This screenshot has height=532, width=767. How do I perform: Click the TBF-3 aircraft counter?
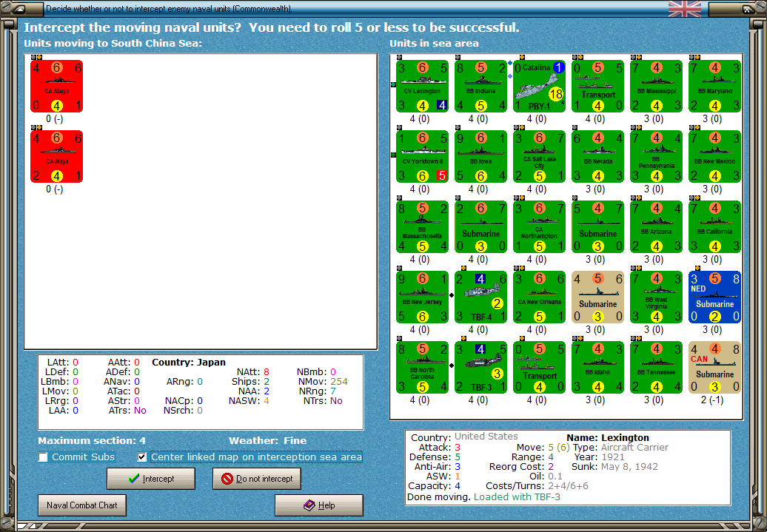(x=480, y=367)
